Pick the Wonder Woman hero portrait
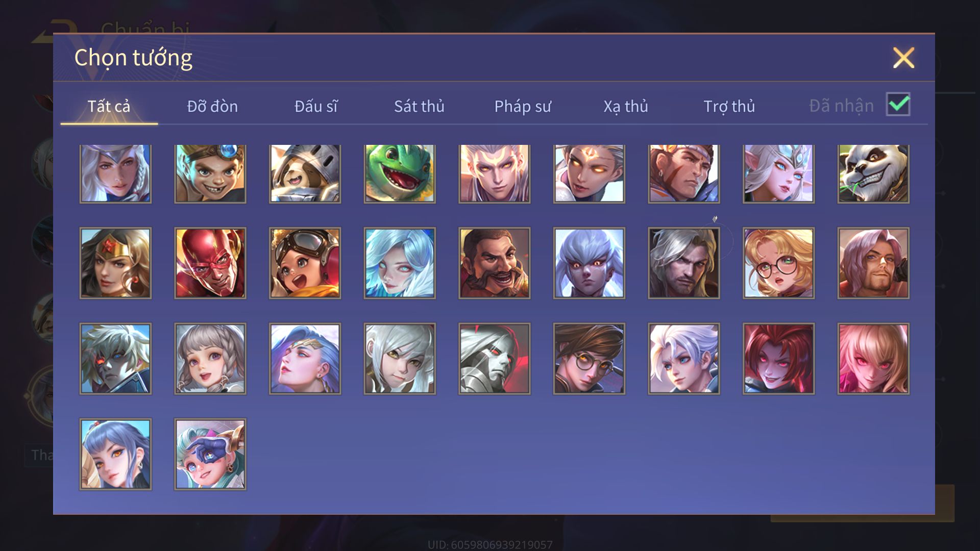Image resolution: width=980 pixels, height=551 pixels. pos(115,263)
